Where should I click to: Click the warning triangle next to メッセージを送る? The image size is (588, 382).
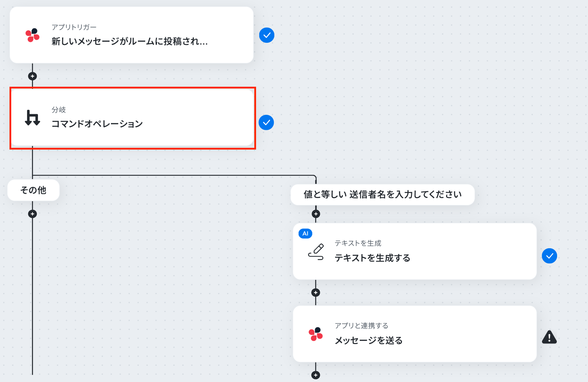(x=549, y=337)
